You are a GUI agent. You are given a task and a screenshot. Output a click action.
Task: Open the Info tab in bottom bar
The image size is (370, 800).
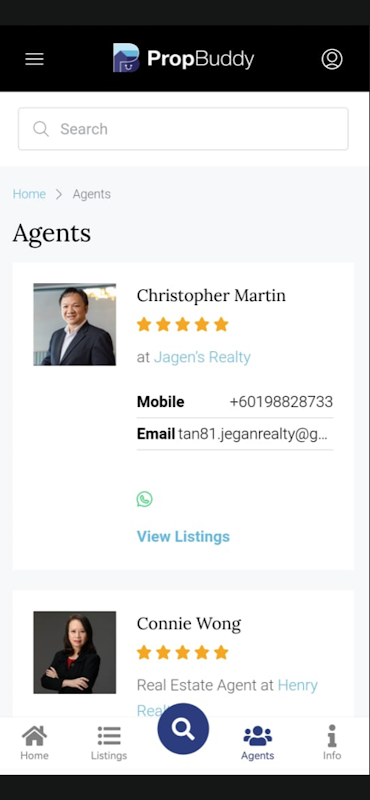tap(332, 743)
